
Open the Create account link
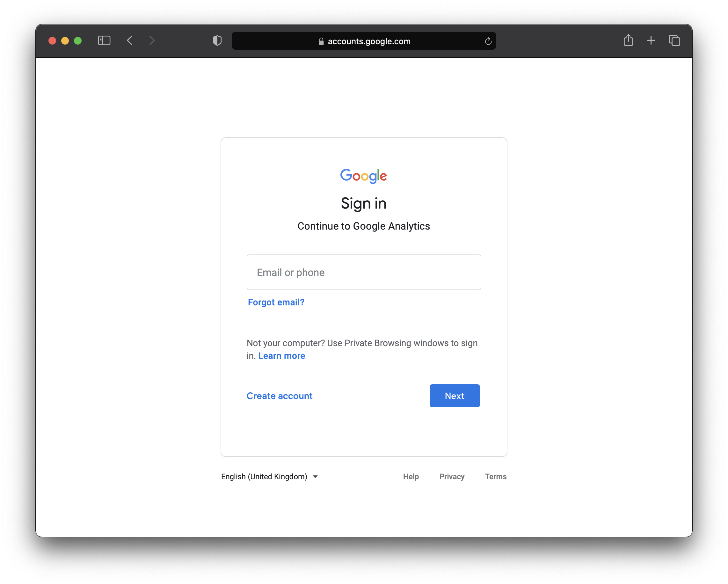(x=279, y=396)
